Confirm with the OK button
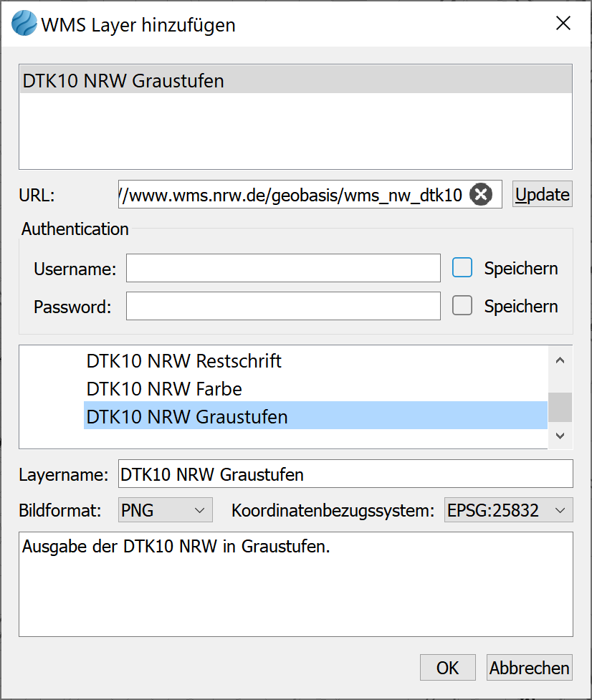Image resolution: width=592 pixels, height=700 pixels. pos(447,668)
